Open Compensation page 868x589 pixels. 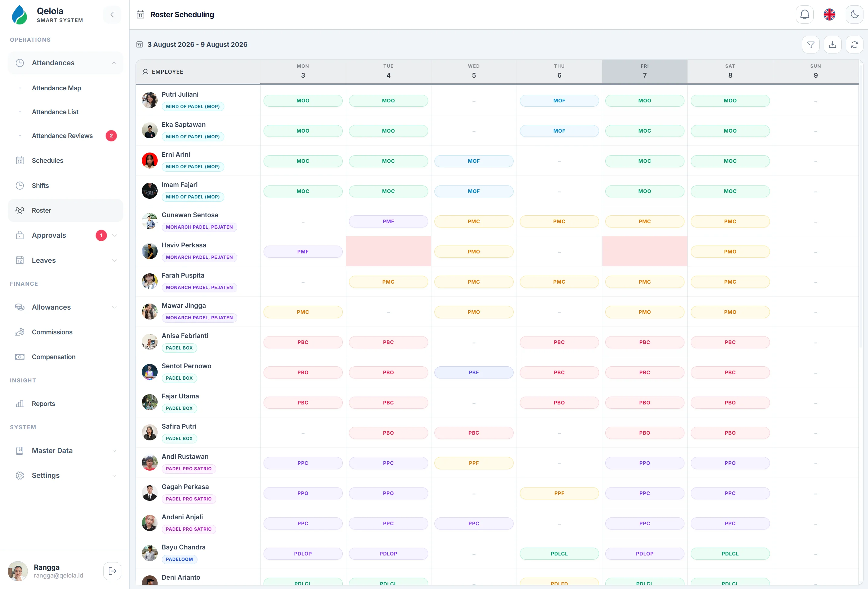tap(65, 357)
